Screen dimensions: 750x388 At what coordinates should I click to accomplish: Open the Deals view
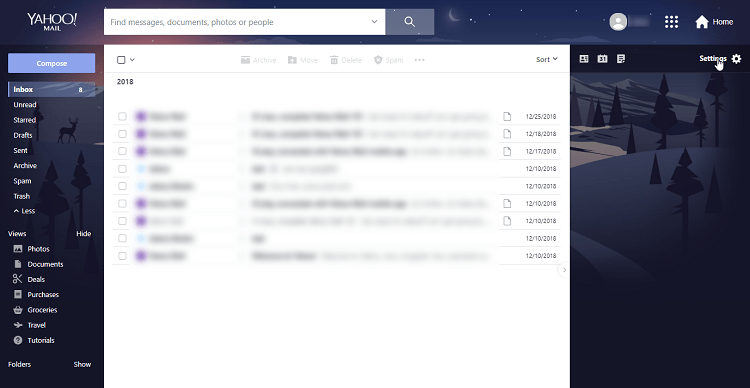[x=29, y=279]
